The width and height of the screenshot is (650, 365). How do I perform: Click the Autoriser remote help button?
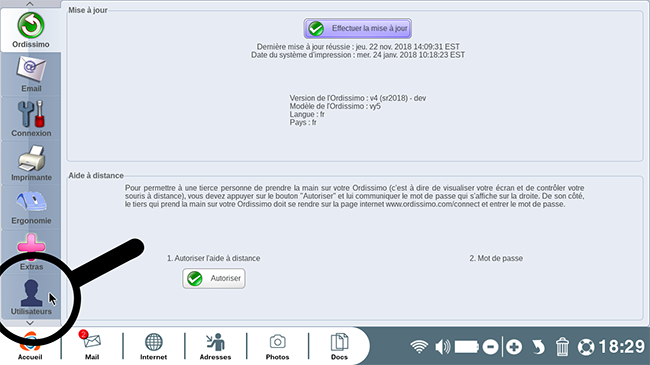point(213,278)
